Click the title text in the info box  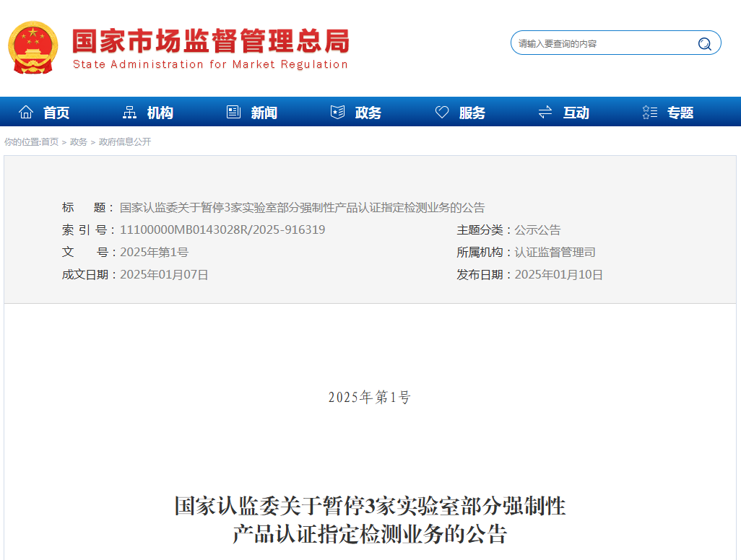[303, 207]
